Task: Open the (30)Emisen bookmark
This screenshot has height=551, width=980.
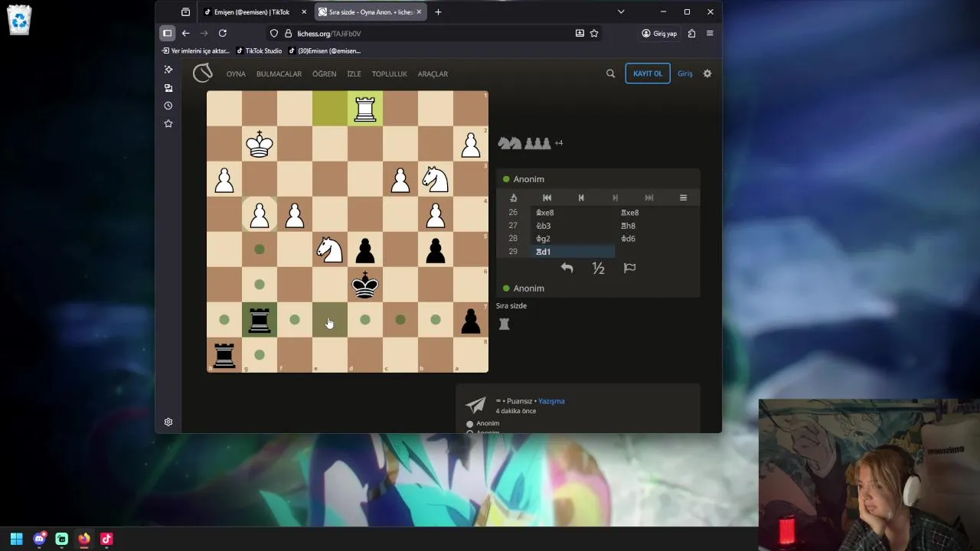Action: (x=325, y=51)
